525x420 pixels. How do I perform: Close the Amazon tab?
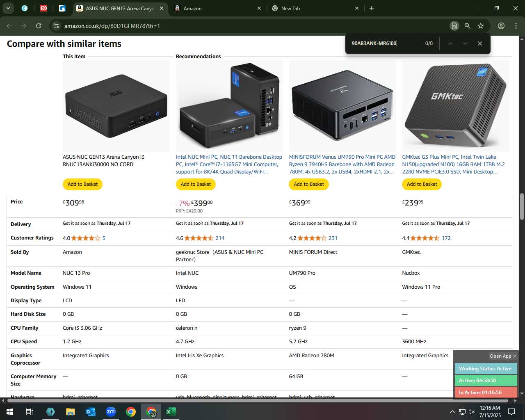[x=259, y=8]
